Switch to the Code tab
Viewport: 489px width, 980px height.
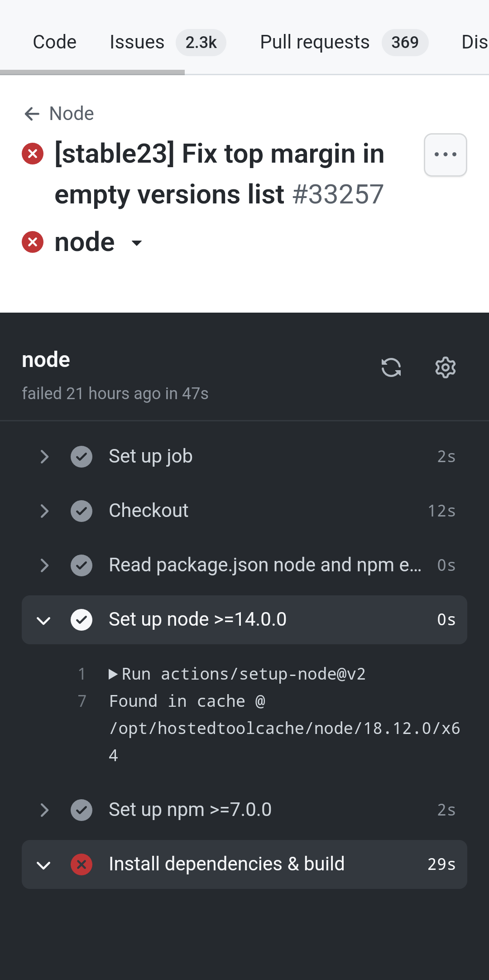pyautogui.click(x=54, y=42)
